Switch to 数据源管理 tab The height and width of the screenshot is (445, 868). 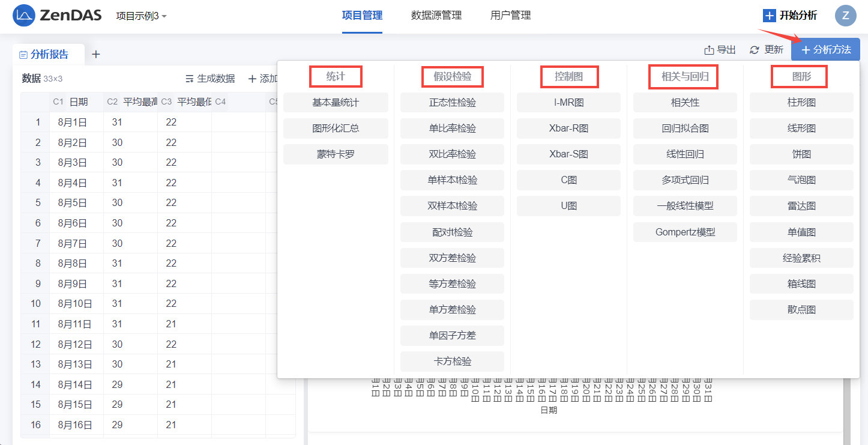click(x=436, y=16)
